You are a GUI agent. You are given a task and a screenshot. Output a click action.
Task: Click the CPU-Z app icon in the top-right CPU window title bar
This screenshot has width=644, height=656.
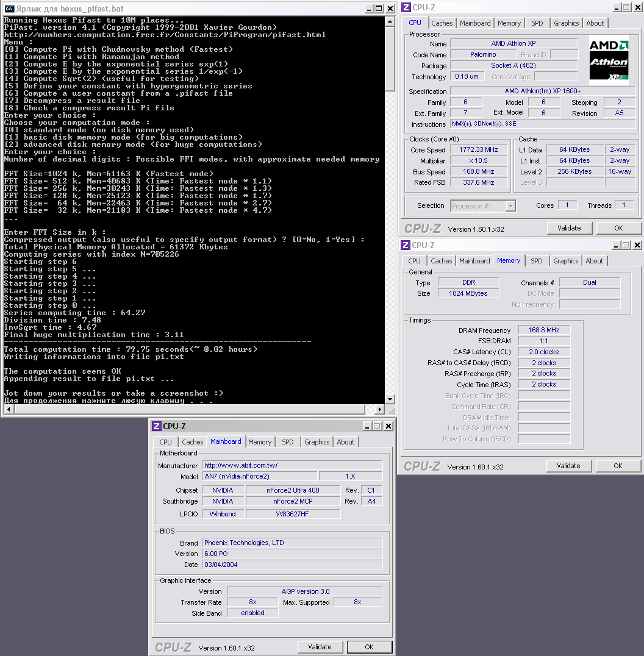coord(406,7)
